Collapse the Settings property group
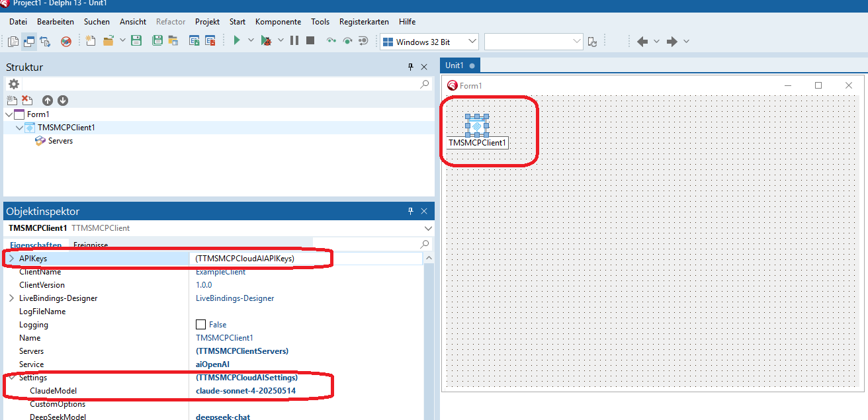This screenshot has width=868, height=420. (x=11, y=377)
